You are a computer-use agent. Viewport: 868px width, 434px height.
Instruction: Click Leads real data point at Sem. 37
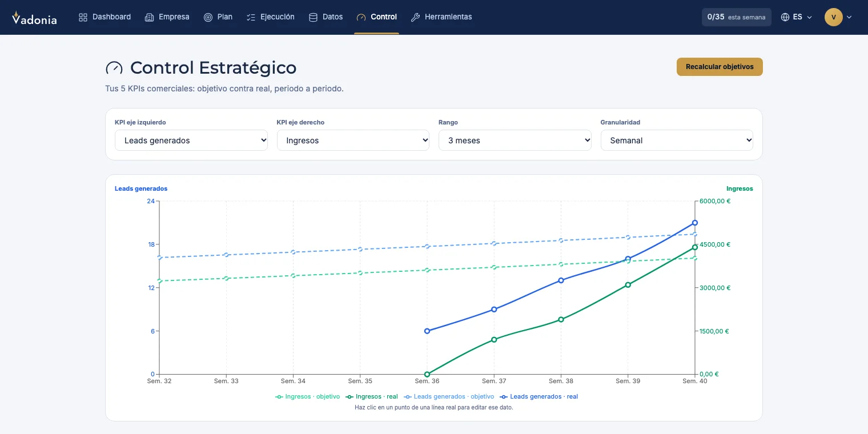click(x=494, y=310)
